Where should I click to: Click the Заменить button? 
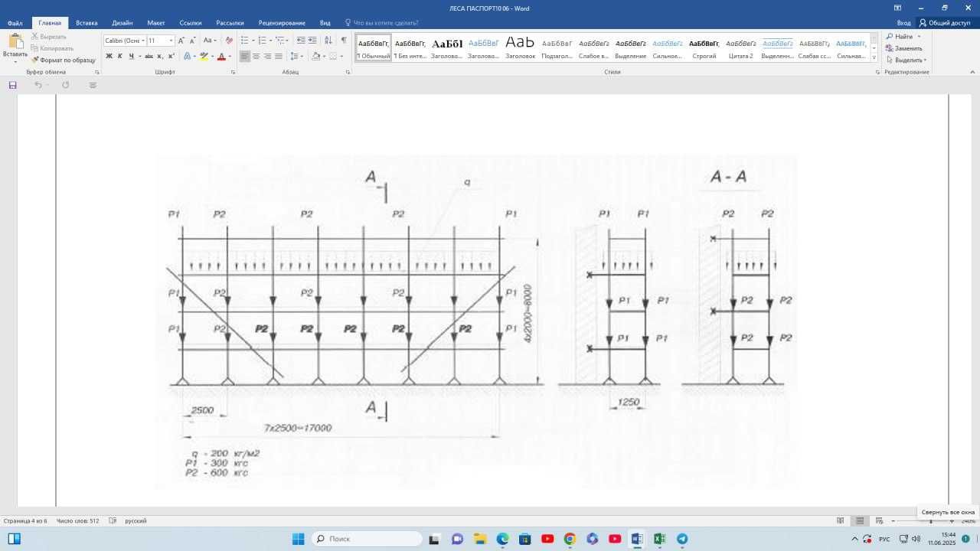(904, 48)
